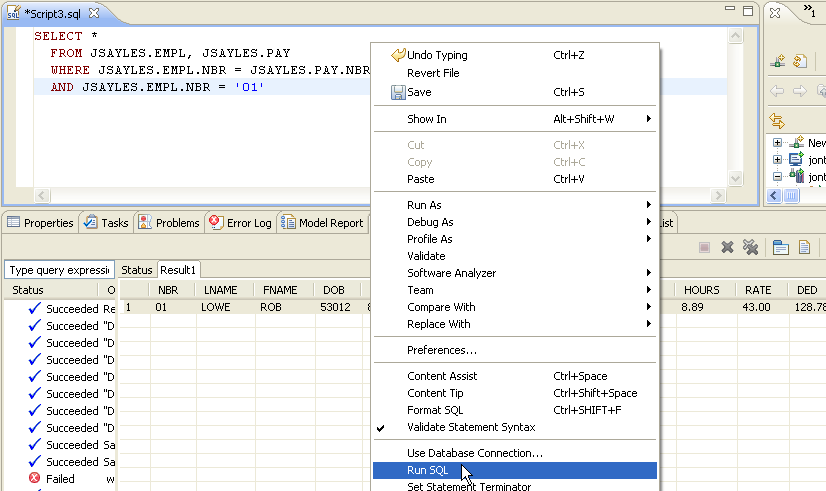Click right panel horizontal scroll left arrow
Screen dimensions: 826x491
774,196
